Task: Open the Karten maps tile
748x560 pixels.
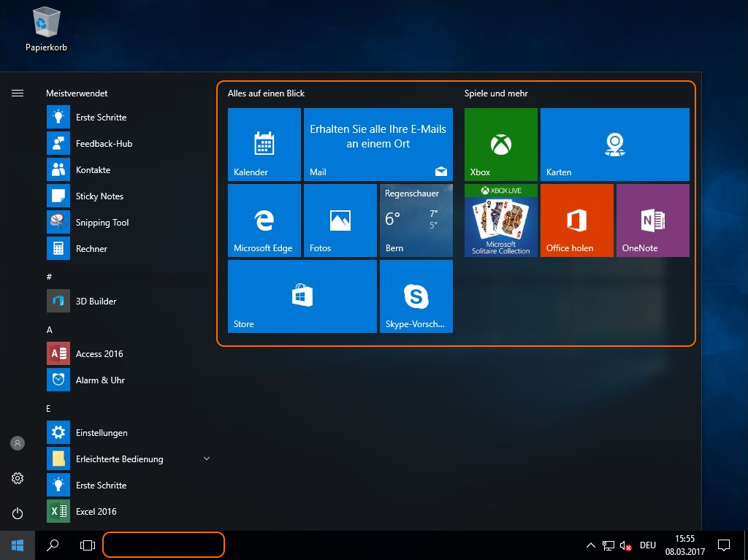Action: 614,145
